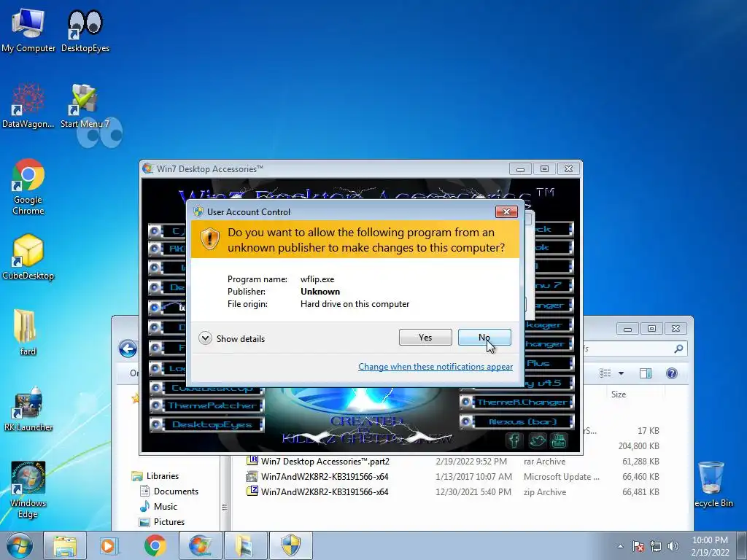
Task: Open Change when these notifications appear link
Action: tap(436, 367)
